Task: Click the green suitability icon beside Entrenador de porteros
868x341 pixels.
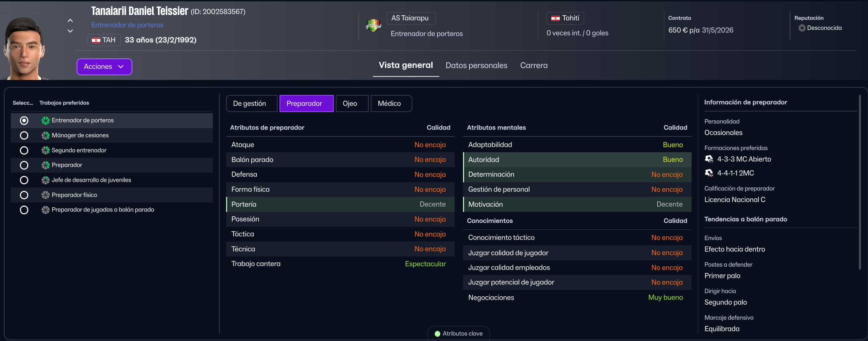Action: [x=45, y=120]
